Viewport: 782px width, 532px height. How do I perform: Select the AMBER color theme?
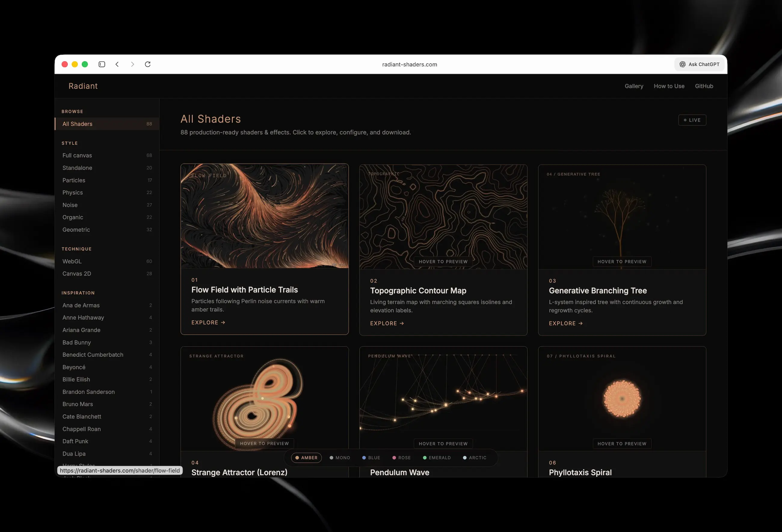click(306, 458)
